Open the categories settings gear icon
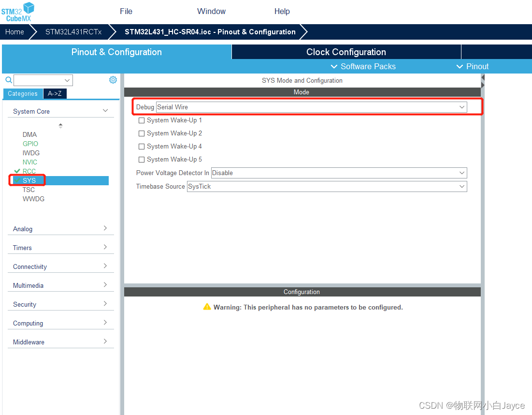Viewport: 532px width, 415px height. [x=113, y=80]
